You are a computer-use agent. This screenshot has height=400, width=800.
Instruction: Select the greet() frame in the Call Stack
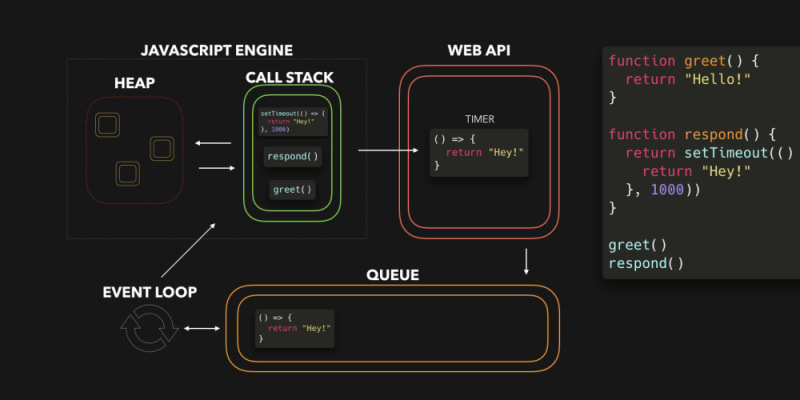coord(292,189)
